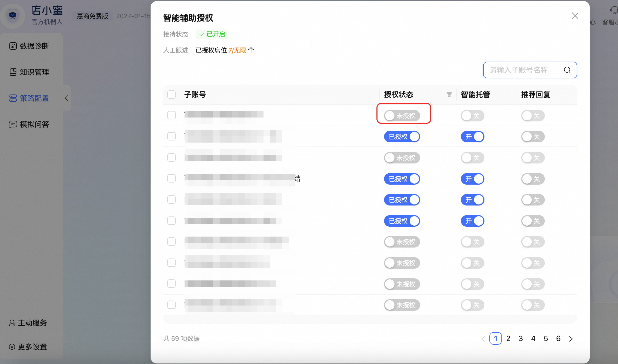Open the 数据诊断 menu label
The height and width of the screenshot is (364, 618).
click(x=35, y=46)
